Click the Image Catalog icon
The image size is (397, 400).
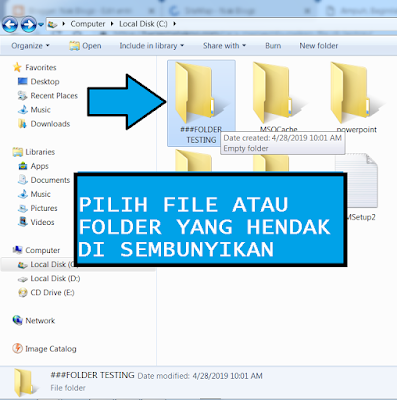(x=17, y=348)
